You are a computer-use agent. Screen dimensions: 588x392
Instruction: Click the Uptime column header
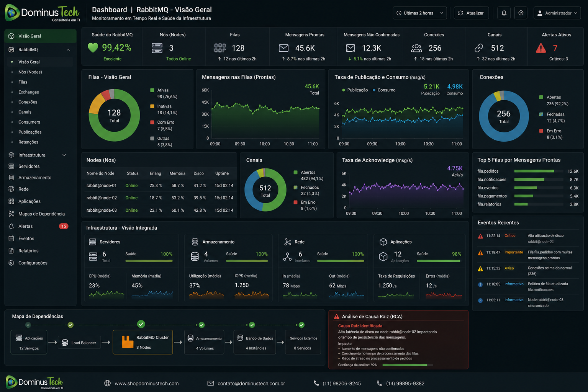(222, 173)
